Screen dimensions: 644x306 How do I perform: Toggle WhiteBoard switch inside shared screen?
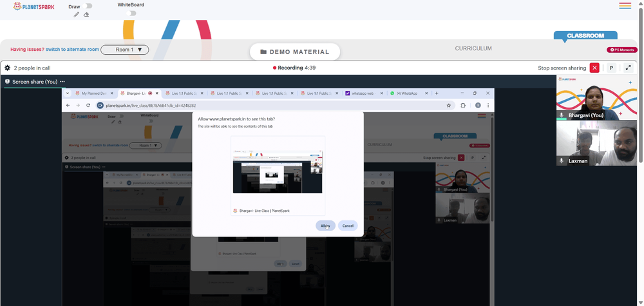(x=151, y=120)
